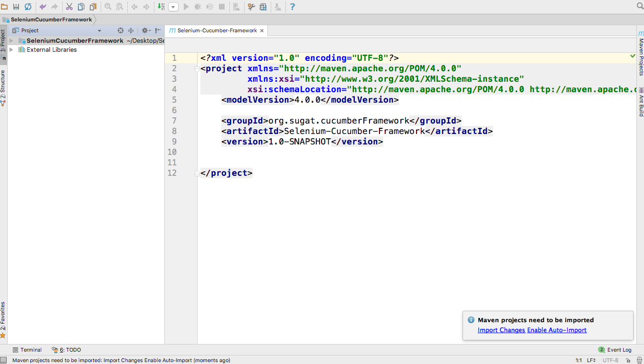Click the Paste clipboard icon

(93, 7)
